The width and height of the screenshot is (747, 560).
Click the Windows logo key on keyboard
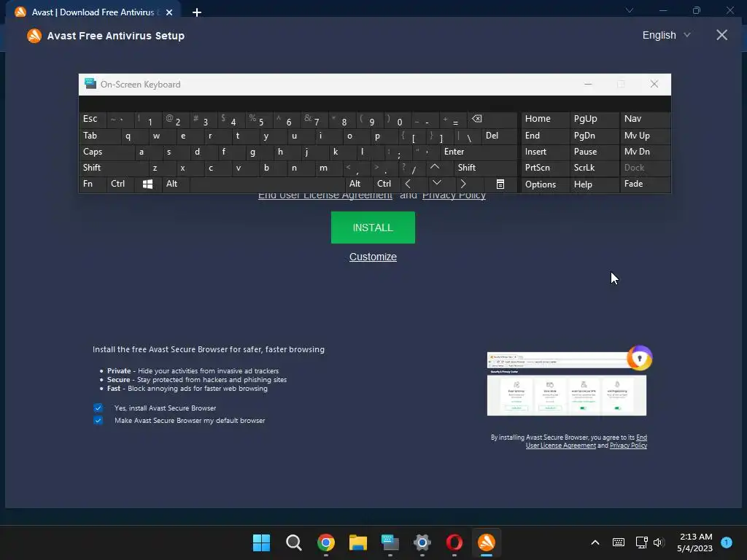coord(147,184)
